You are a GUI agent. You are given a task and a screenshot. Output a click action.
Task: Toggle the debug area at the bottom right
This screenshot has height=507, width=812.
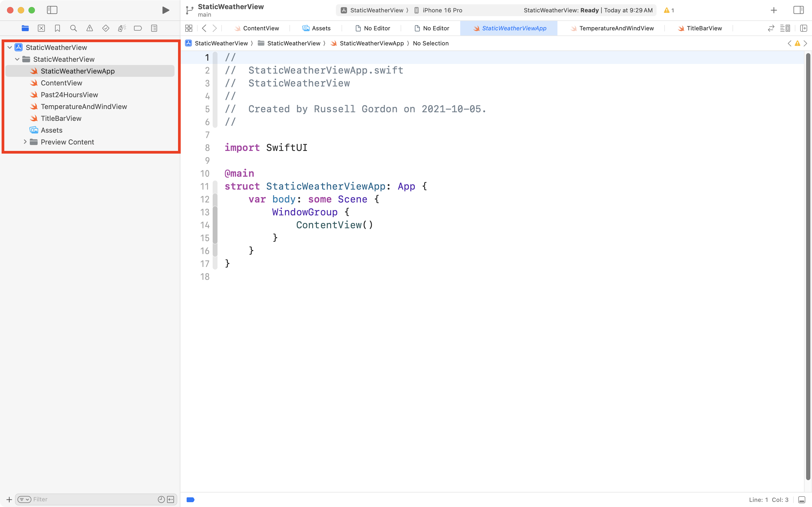[x=802, y=500]
